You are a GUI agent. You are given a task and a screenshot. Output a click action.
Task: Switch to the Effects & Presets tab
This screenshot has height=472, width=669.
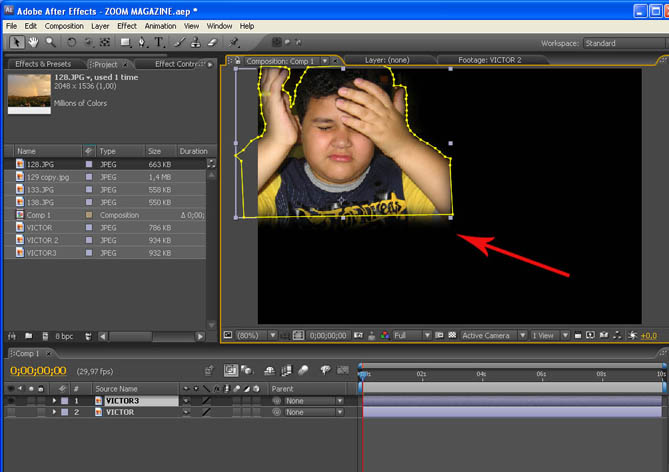(x=41, y=63)
